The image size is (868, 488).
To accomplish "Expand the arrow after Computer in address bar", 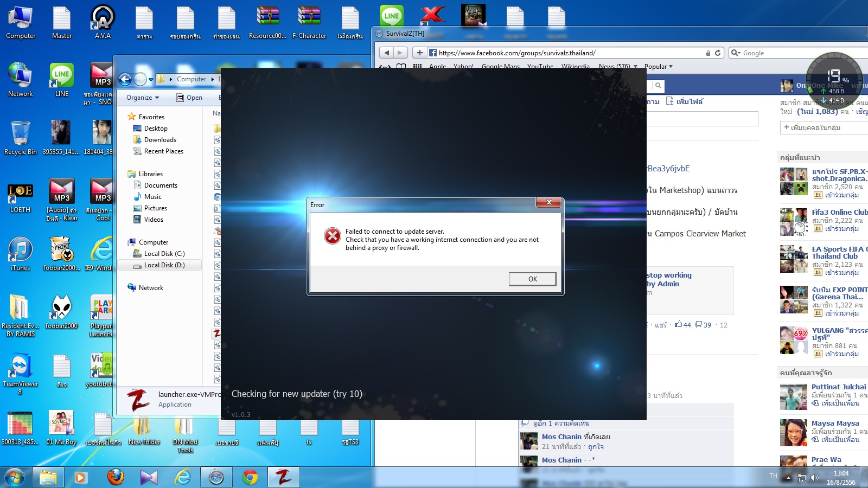I will pyautogui.click(x=213, y=79).
